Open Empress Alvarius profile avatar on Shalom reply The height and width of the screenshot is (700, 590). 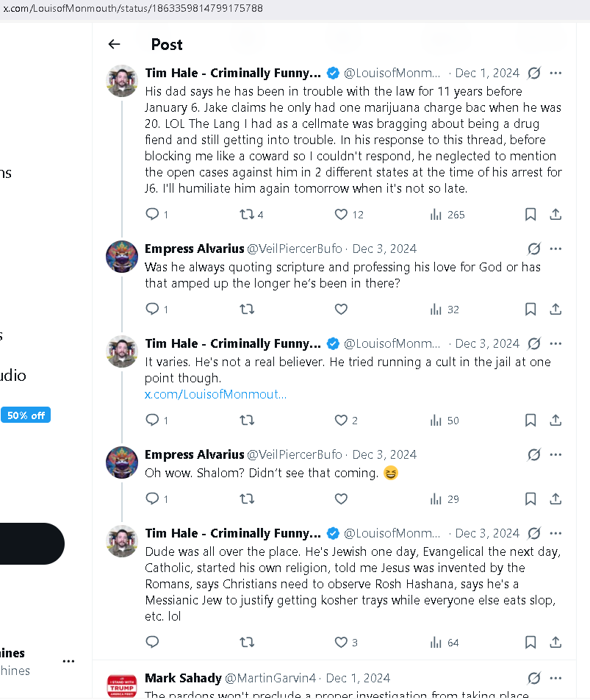point(122,463)
